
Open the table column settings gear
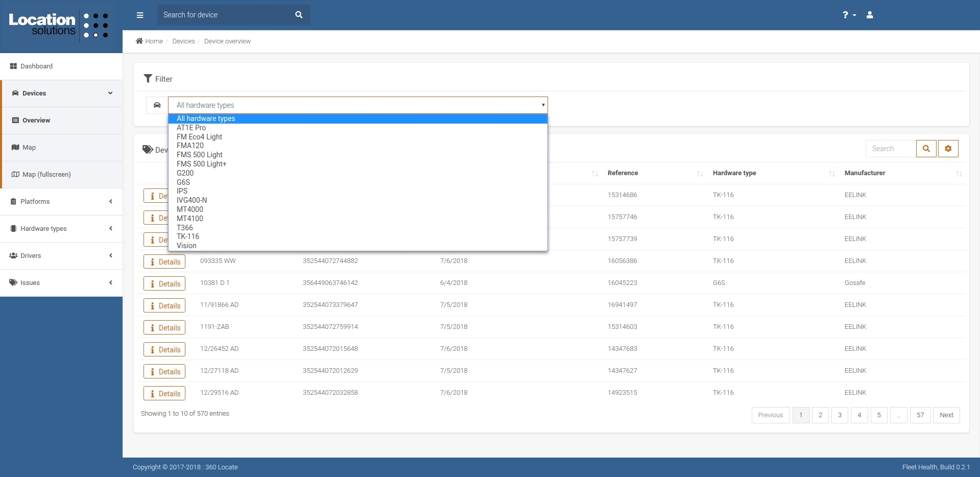point(948,148)
